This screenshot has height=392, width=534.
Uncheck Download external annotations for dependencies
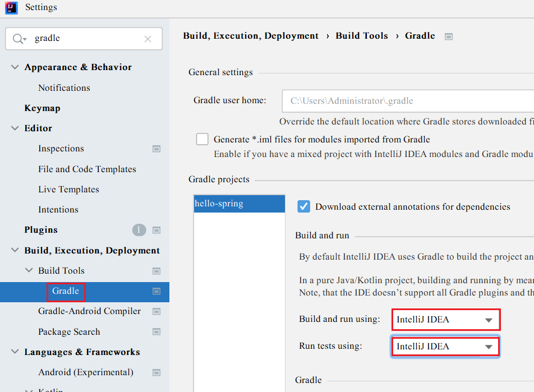tap(304, 207)
